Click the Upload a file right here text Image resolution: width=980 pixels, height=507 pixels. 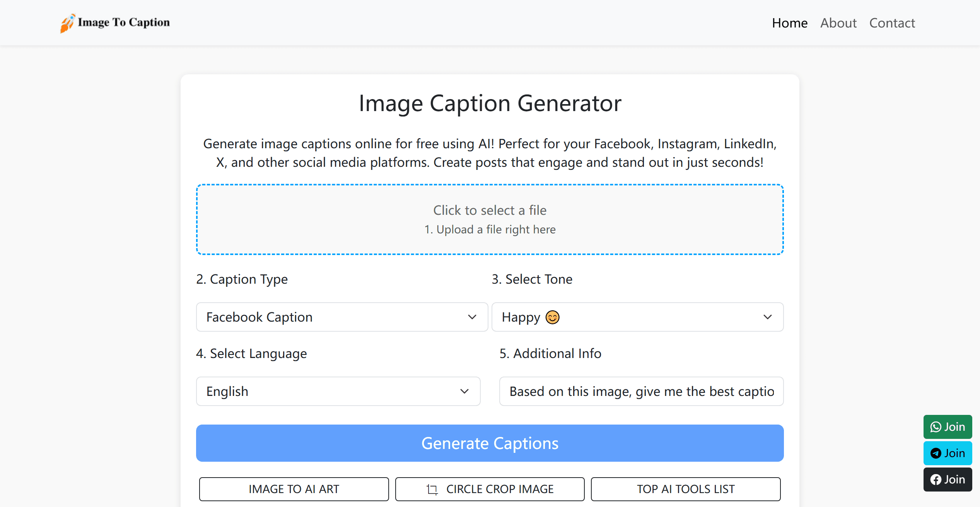coord(490,230)
